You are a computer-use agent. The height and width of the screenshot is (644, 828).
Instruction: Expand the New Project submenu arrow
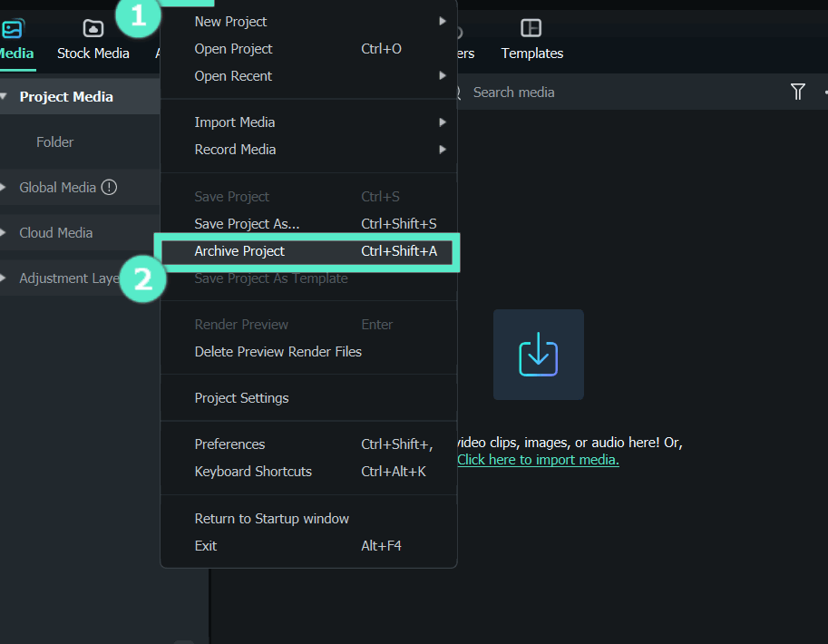tap(443, 21)
